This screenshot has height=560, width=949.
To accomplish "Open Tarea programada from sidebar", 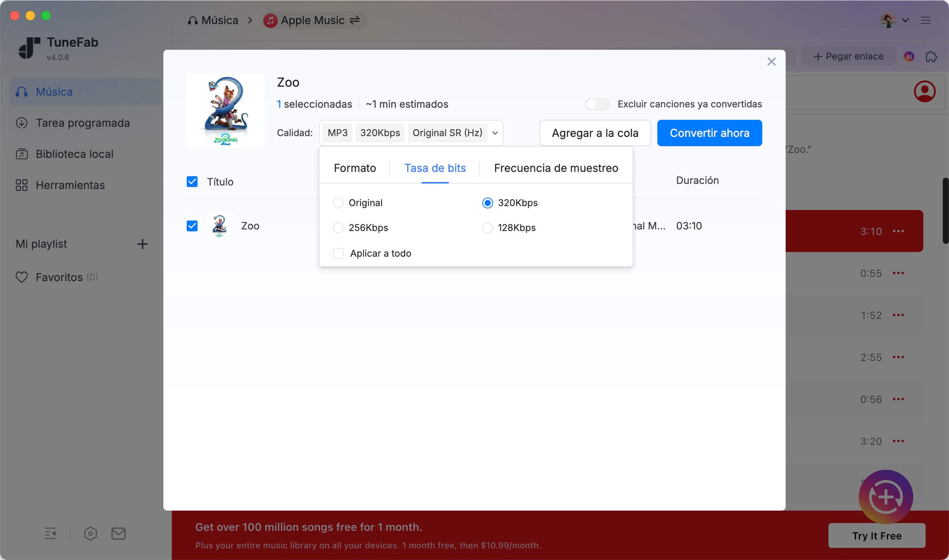I will (x=82, y=122).
